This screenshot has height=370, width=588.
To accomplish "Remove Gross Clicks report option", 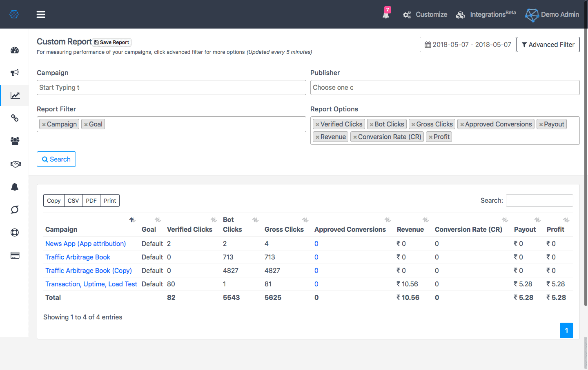I will click(413, 124).
